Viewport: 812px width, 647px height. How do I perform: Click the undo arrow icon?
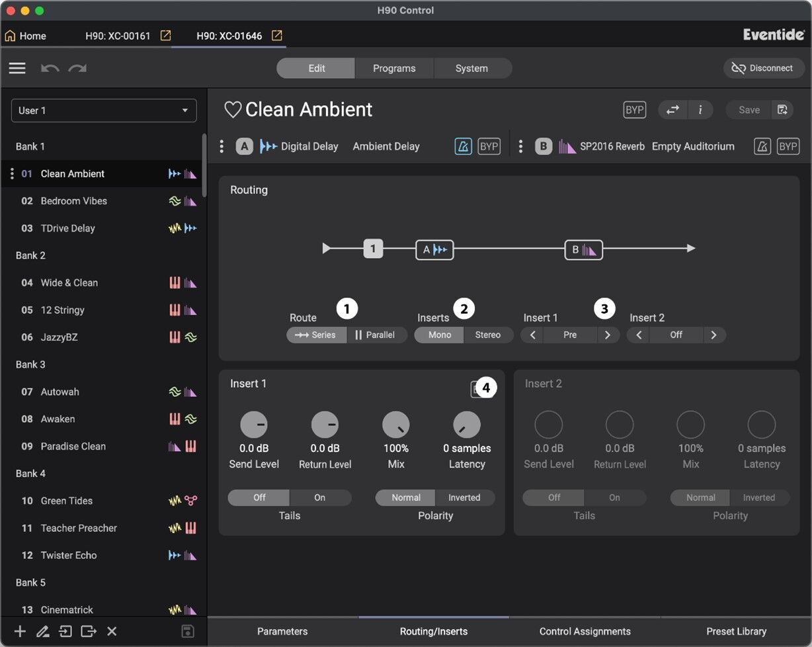coord(50,68)
